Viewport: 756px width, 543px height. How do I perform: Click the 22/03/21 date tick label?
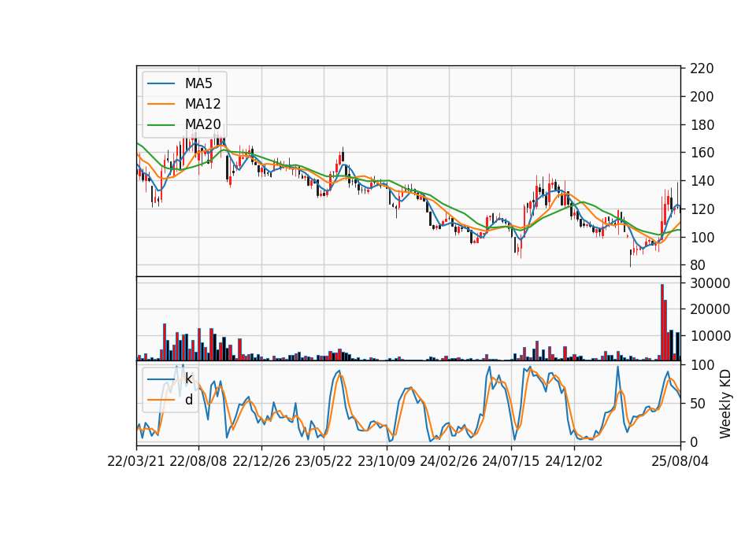tap(136, 461)
